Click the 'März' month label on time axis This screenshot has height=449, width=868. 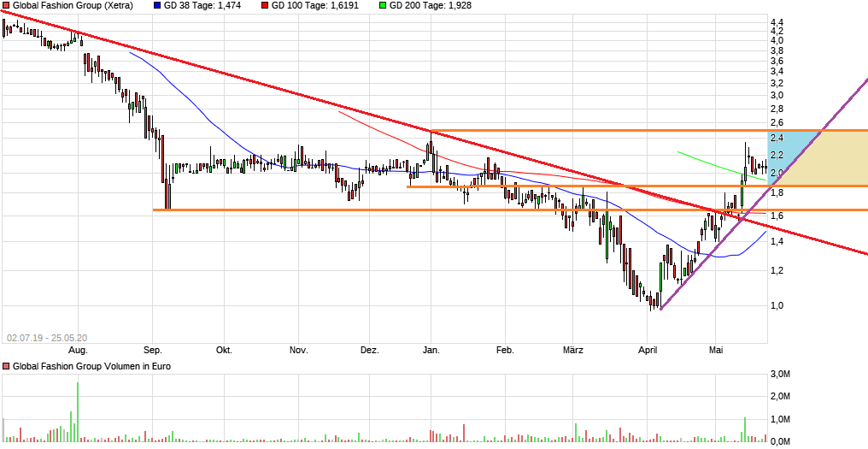573,350
